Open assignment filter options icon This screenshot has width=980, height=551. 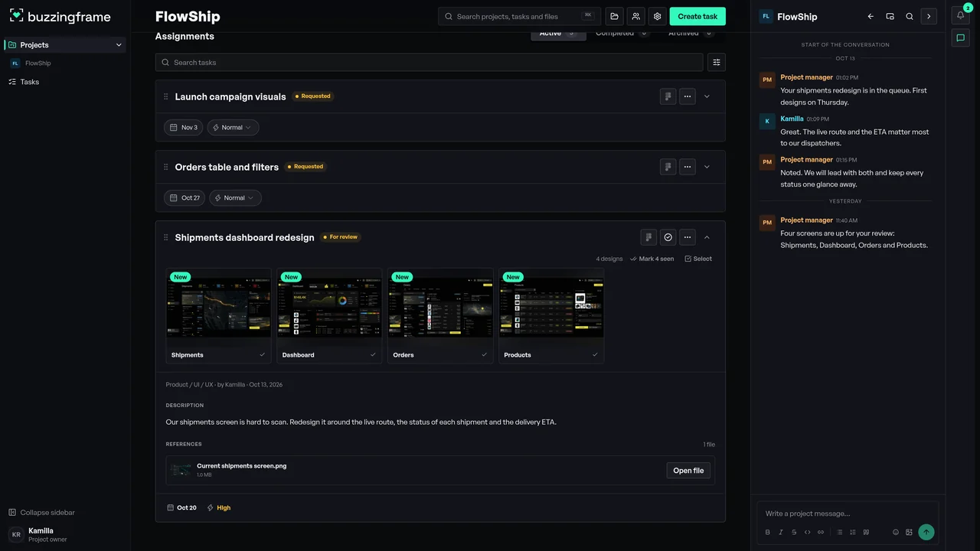(x=717, y=62)
